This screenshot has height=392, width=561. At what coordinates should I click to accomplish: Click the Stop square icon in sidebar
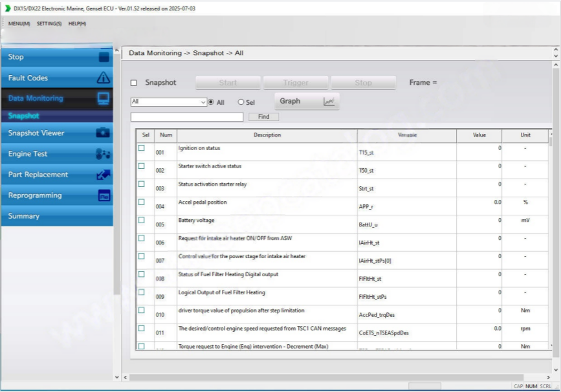[104, 57]
